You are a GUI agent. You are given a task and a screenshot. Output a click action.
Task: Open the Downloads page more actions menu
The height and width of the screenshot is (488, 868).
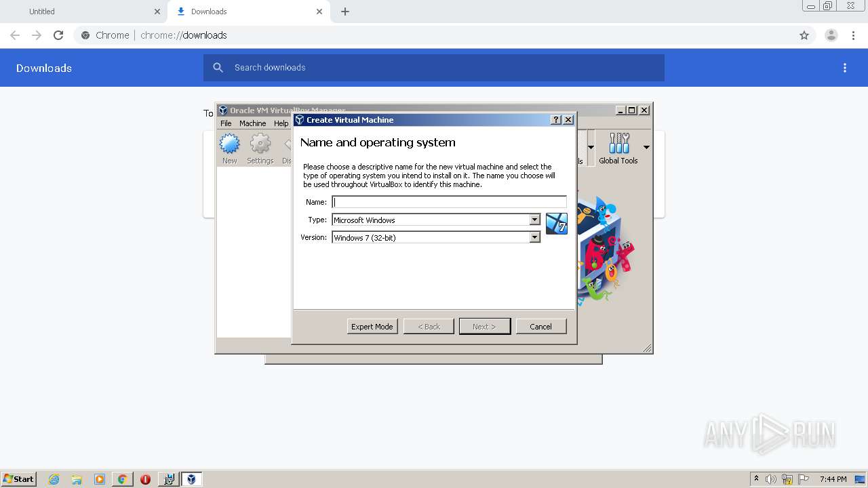tap(845, 68)
